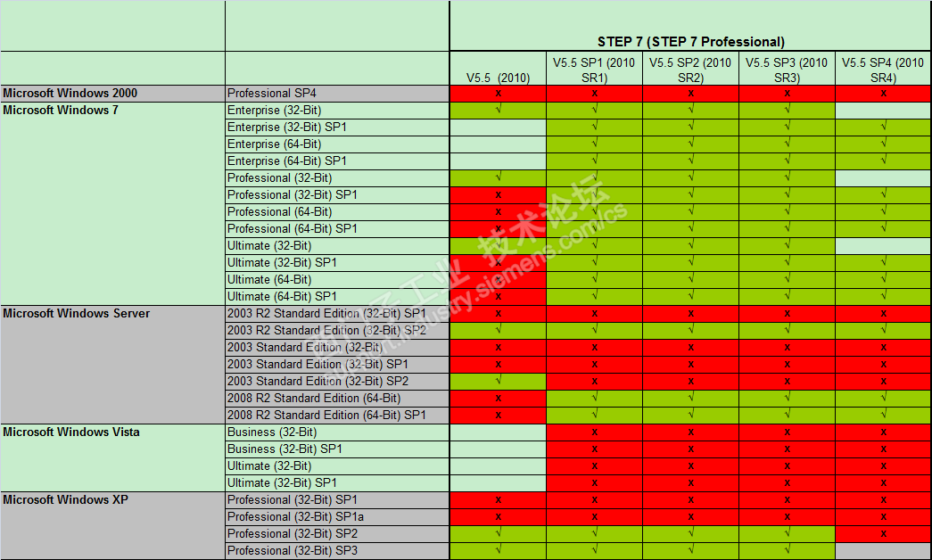The width and height of the screenshot is (932, 560).
Task: Select the 'Microsoft Windows XP' cell
Action: pos(113,525)
